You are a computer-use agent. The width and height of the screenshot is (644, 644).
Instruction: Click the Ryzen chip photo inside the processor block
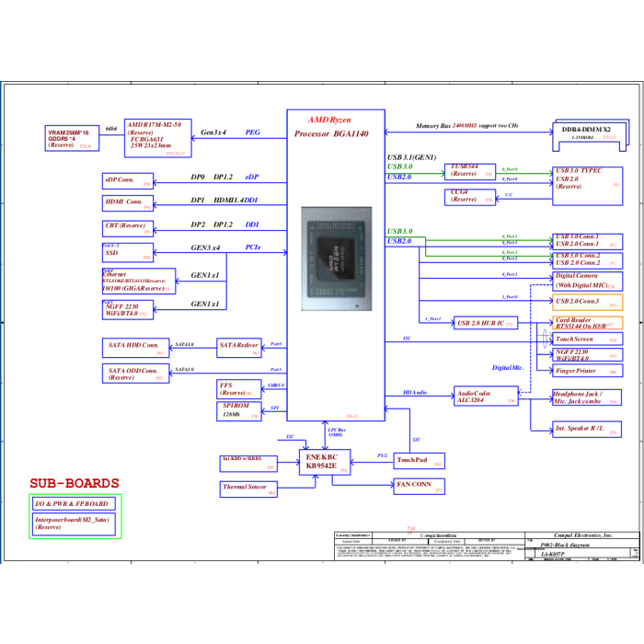337,259
